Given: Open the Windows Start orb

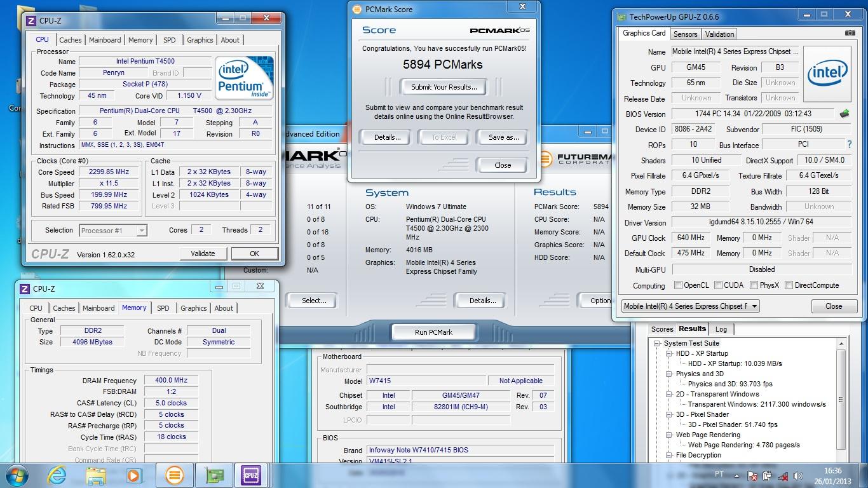Looking at the screenshot, I should click(16, 475).
